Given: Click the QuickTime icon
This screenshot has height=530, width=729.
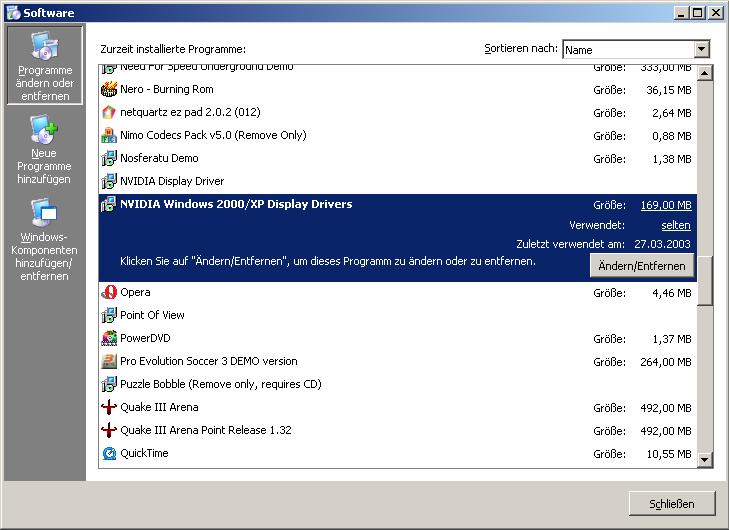Looking at the screenshot, I should click(109, 453).
